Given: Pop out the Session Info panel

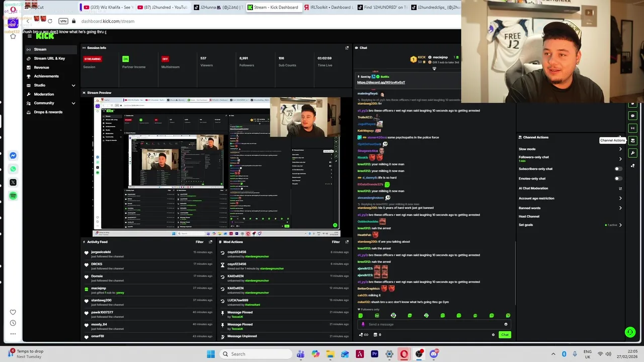Looking at the screenshot, I should [x=347, y=48].
